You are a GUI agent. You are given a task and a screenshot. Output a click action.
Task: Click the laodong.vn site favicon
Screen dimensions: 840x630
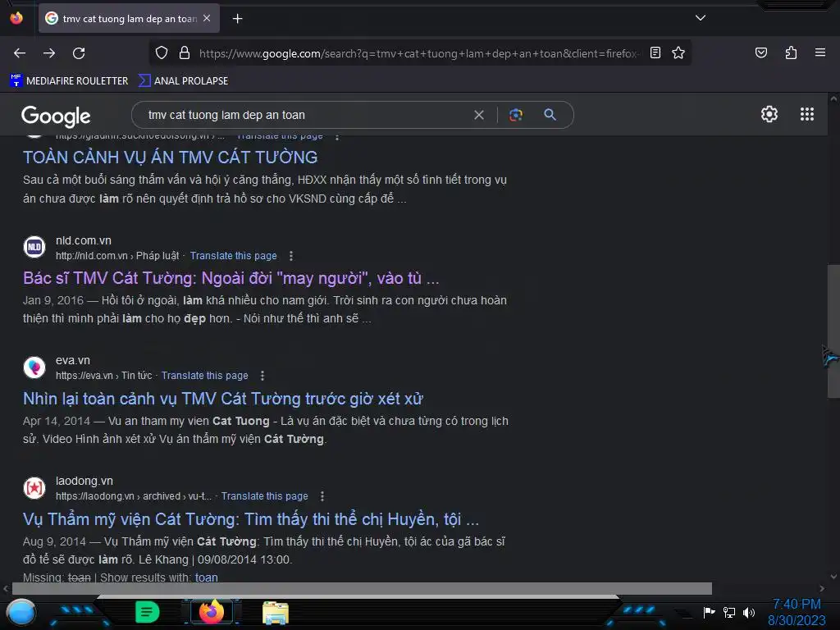pos(34,488)
